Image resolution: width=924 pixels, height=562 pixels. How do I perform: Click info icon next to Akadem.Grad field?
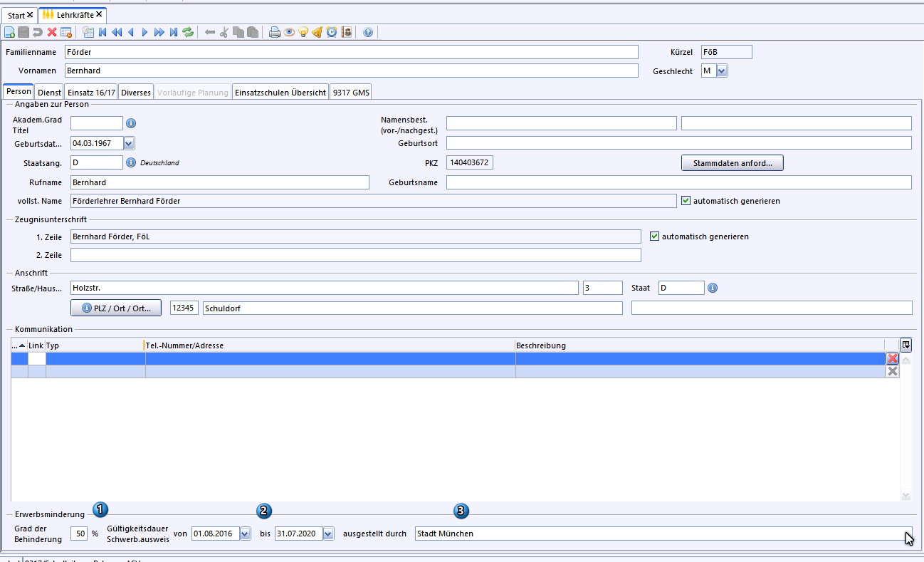pos(131,123)
